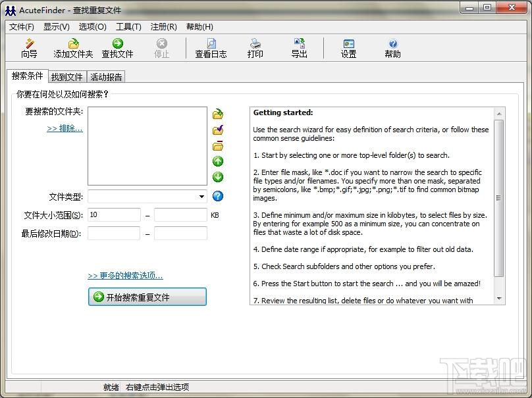Click the 停止 toolbar icon
This screenshot has width=532, height=398.
coord(161,48)
